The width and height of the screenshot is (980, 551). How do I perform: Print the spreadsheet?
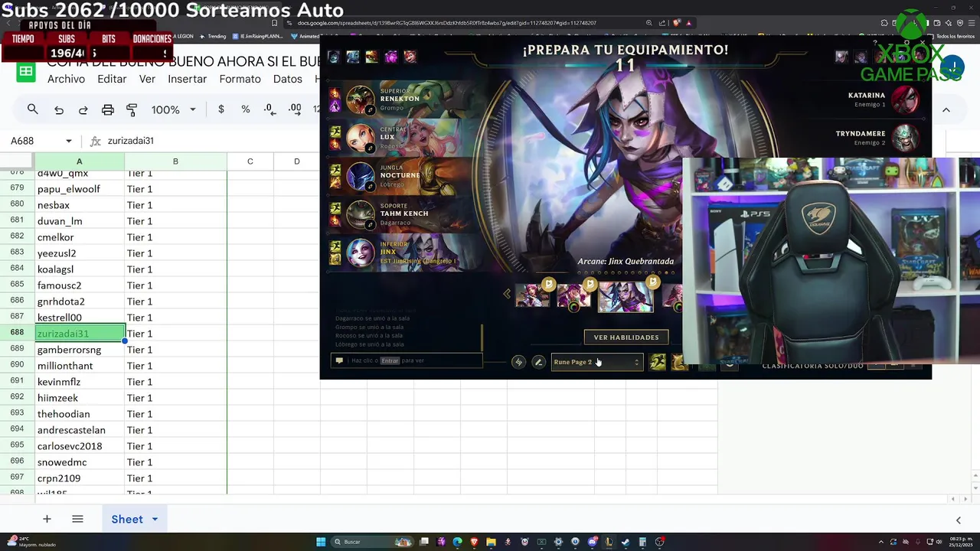[x=108, y=110]
